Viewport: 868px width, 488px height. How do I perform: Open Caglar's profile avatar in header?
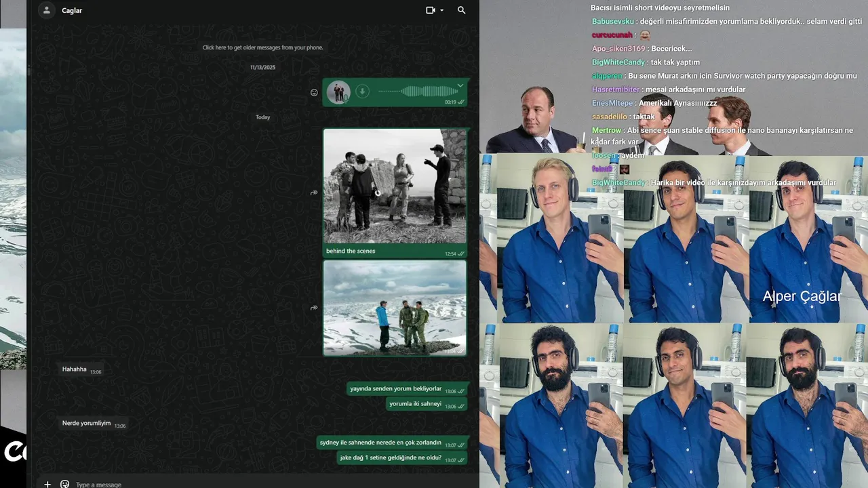(46, 10)
